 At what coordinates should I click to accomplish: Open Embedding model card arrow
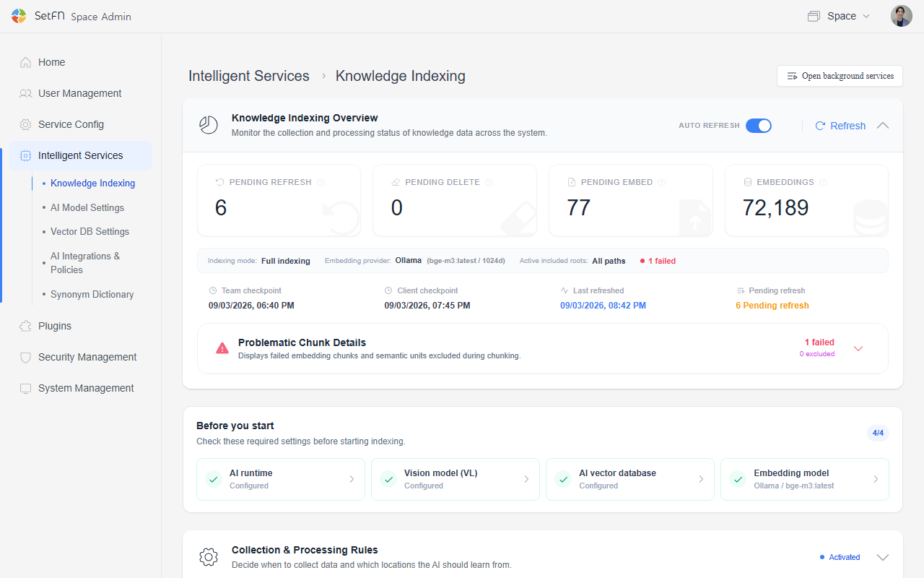(876, 479)
